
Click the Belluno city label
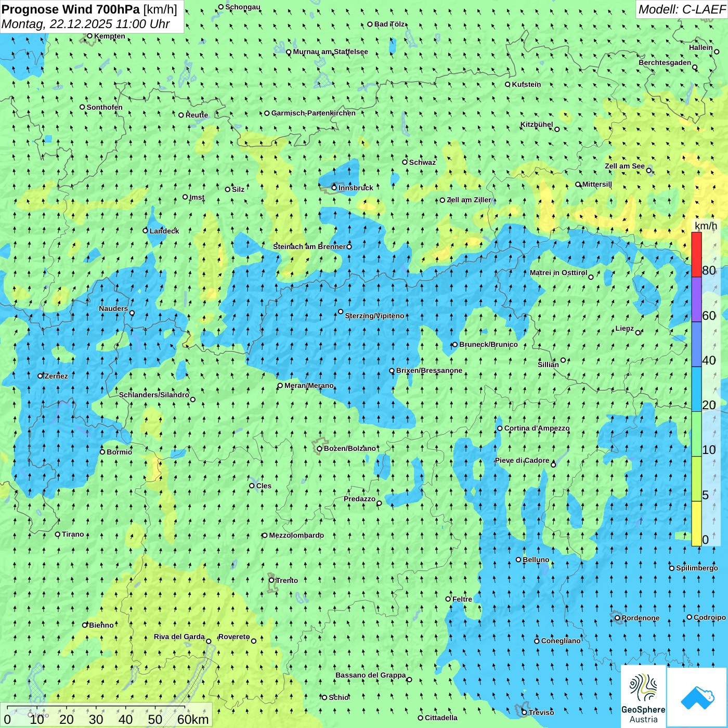[x=536, y=560]
